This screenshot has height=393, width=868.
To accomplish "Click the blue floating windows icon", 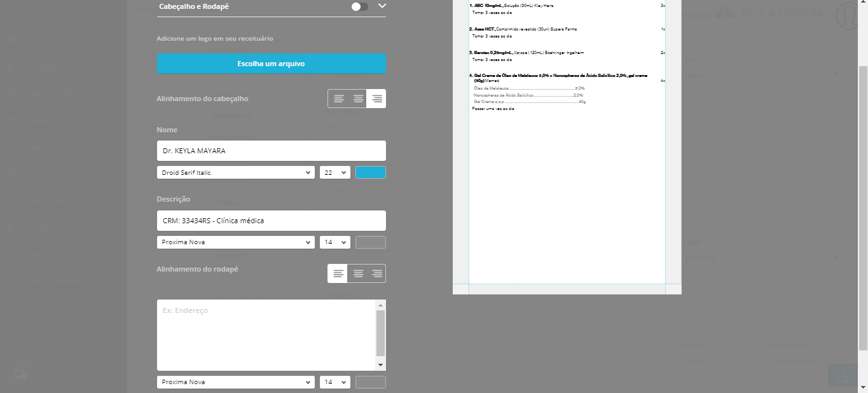I will click(x=844, y=375).
